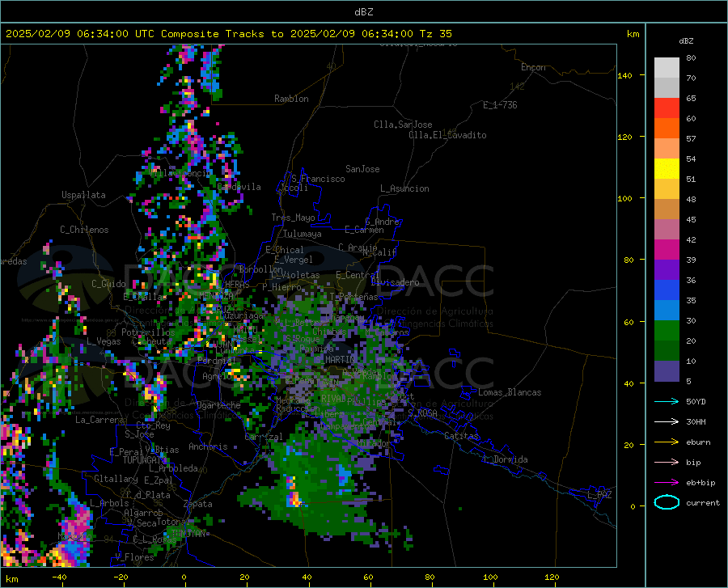Click the 'current' legend label
Viewport: 728px width, 588px height.
(703, 502)
